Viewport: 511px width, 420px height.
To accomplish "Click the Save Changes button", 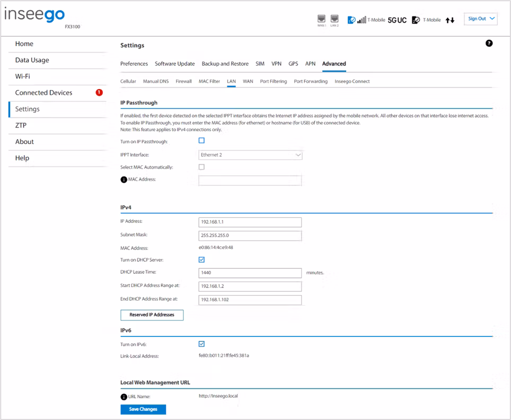I will pyautogui.click(x=143, y=409).
